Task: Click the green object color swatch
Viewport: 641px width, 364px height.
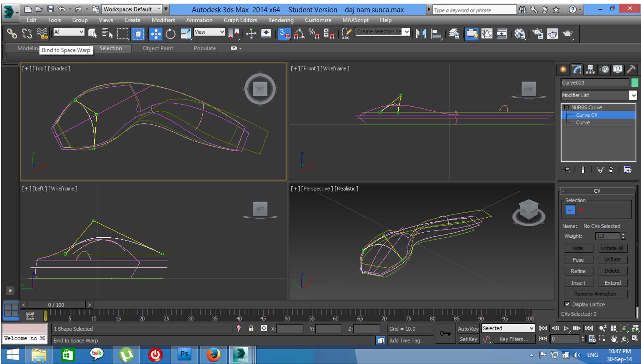Action: pyautogui.click(x=635, y=83)
